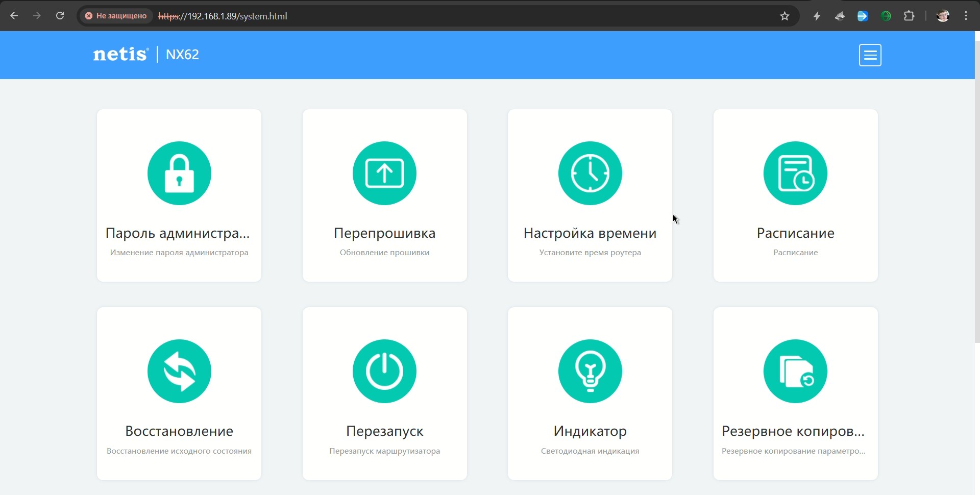Open the Chrome three-dot menu
The height and width of the screenshot is (495, 980).
coord(966,16)
